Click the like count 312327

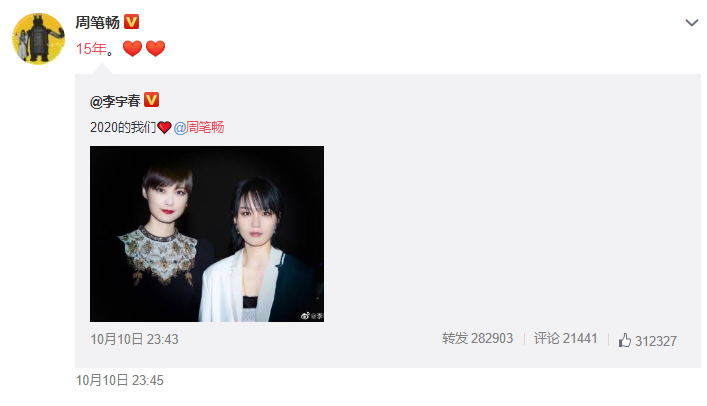(656, 341)
